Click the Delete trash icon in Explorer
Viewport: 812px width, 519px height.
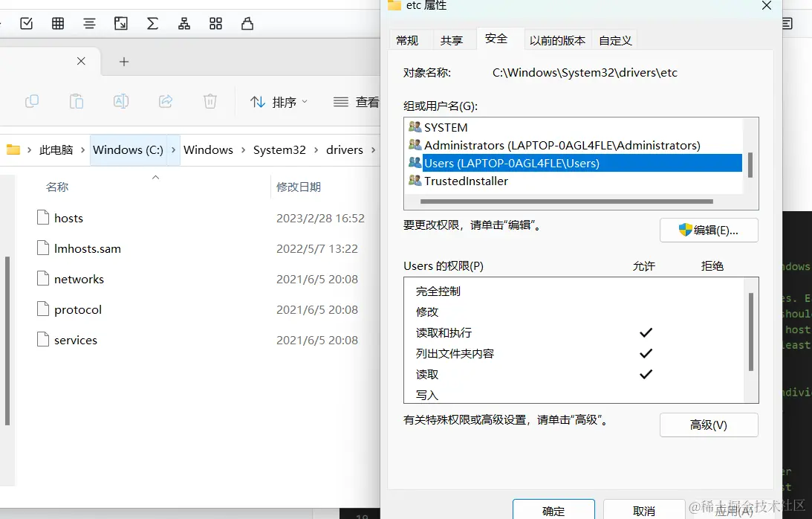pos(210,101)
